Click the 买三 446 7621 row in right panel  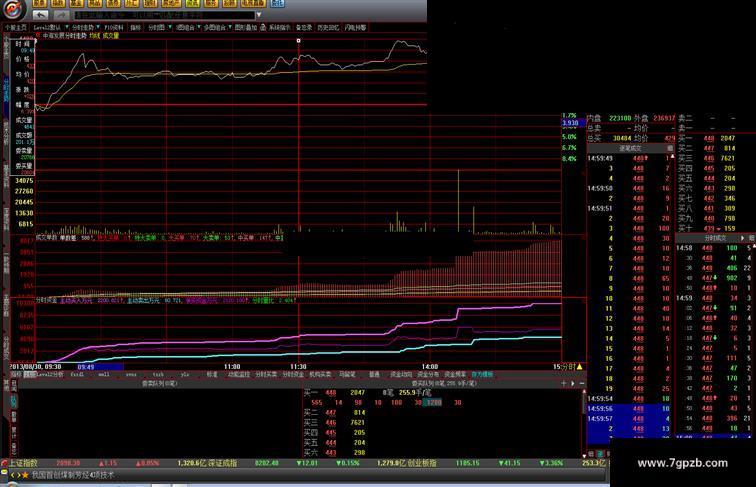click(x=707, y=158)
